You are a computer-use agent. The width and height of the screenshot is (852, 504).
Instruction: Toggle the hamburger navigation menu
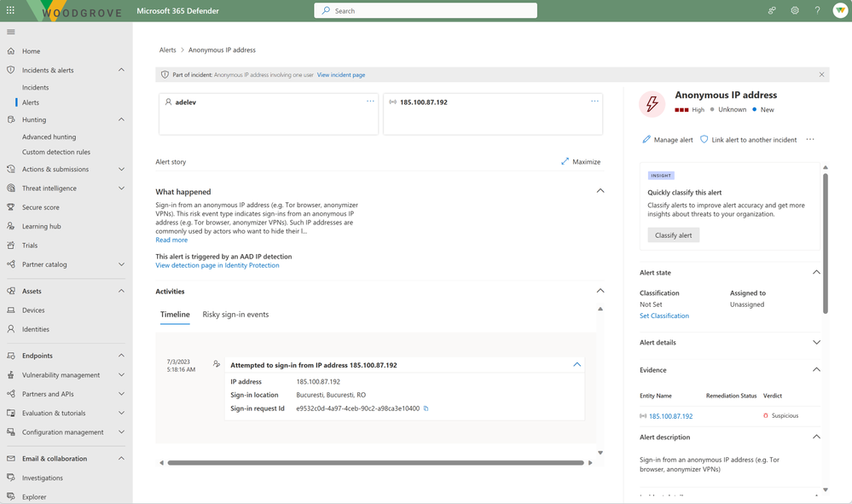tap(10, 32)
